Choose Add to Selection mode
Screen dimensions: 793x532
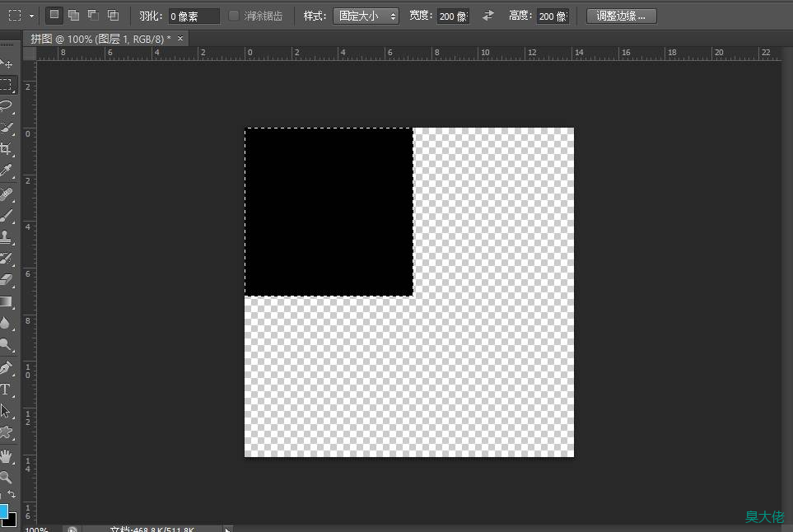pos(74,15)
